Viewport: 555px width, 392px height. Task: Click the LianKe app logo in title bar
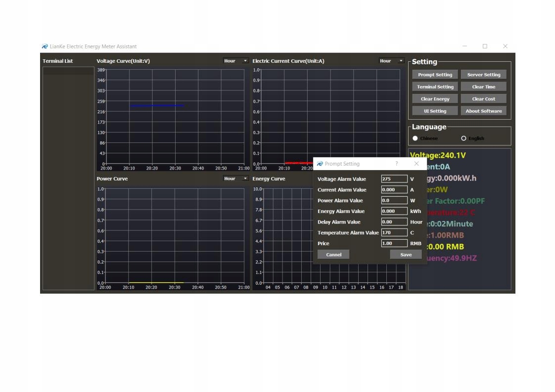45,46
